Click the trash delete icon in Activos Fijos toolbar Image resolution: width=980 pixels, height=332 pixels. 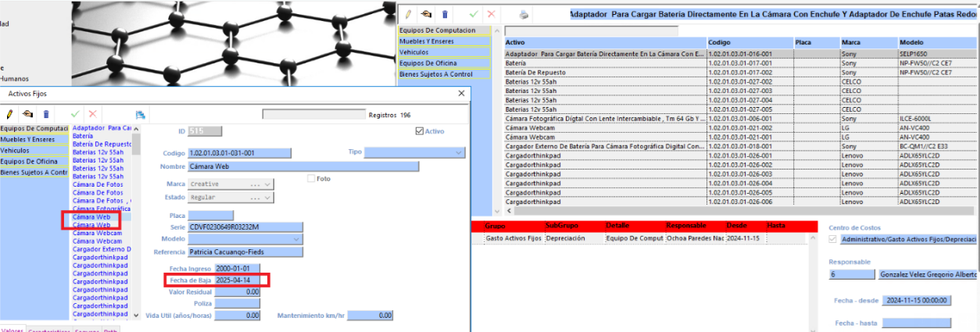pos(46,114)
